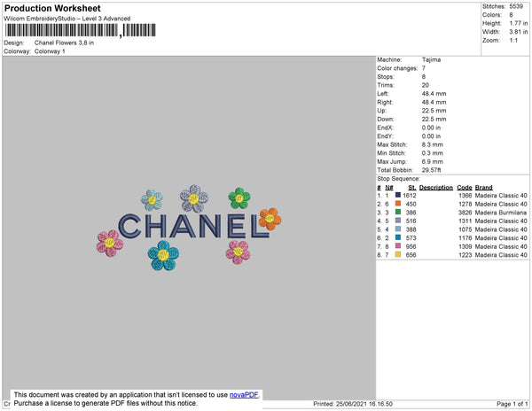Click the orange flower in the design
The height and width of the screenshot is (411, 532).
270,219
